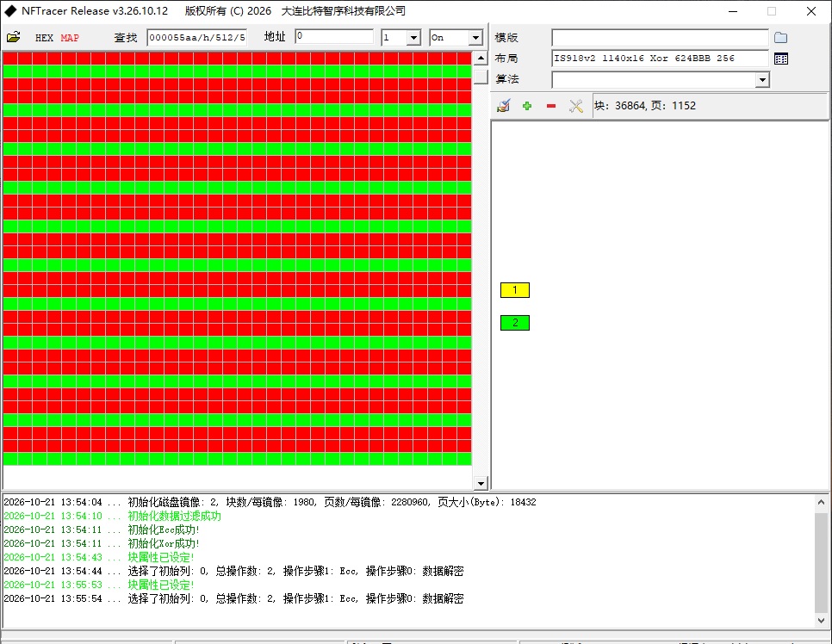
Task: Expand the dropdown showing value 1
Action: [x=414, y=38]
